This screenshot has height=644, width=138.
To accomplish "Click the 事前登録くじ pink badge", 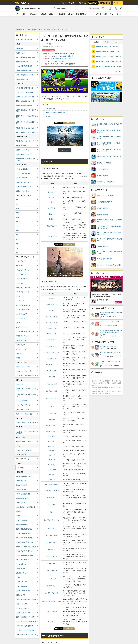I will point(118,302).
